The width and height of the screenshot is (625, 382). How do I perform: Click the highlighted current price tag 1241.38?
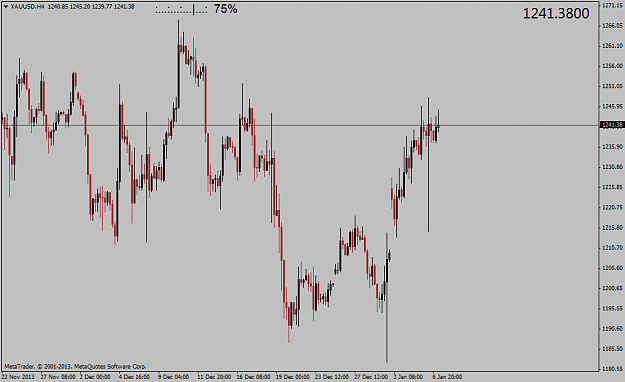pyautogui.click(x=612, y=125)
